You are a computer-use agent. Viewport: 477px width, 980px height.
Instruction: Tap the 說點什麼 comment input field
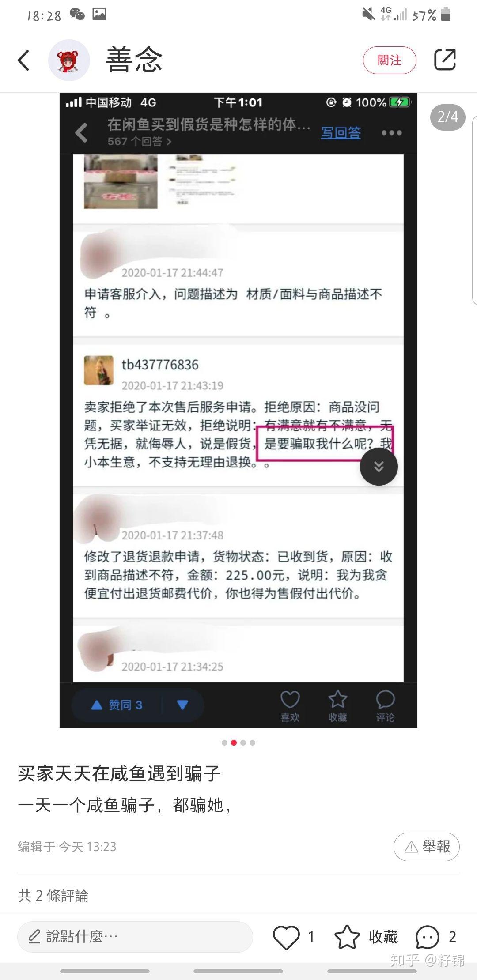click(x=135, y=936)
